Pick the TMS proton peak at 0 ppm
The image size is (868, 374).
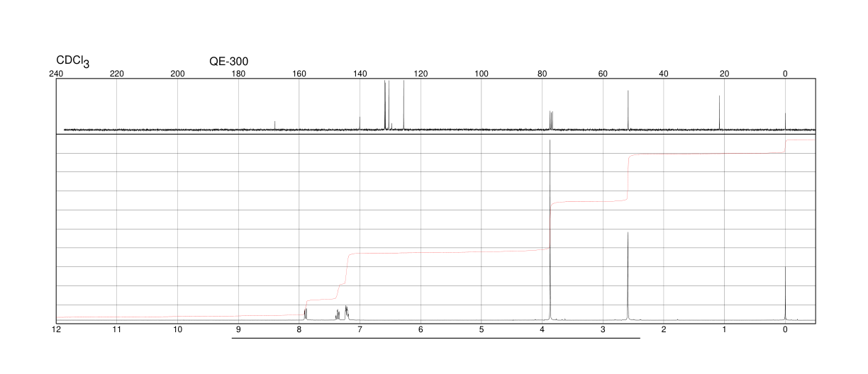coord(785,293)
